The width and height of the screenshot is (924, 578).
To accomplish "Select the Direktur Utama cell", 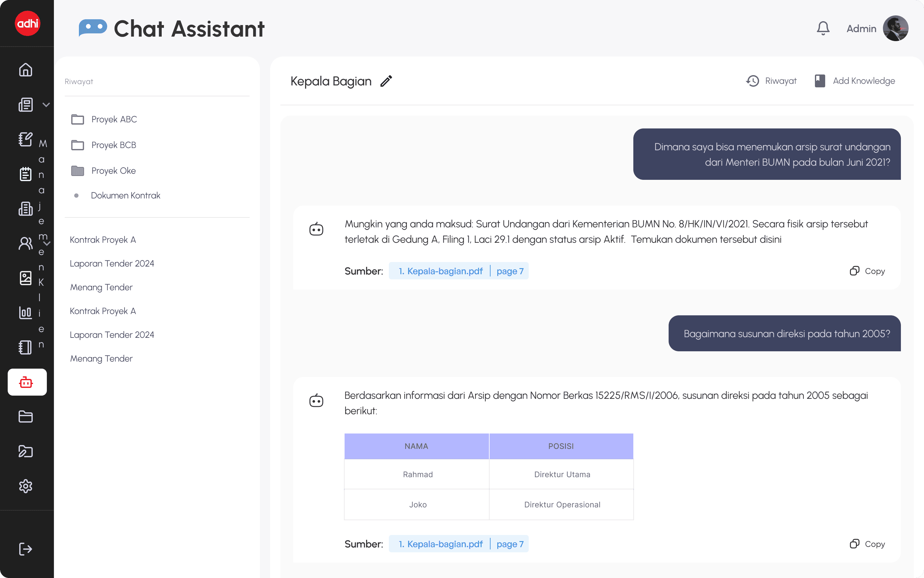I will click(562, 474).
